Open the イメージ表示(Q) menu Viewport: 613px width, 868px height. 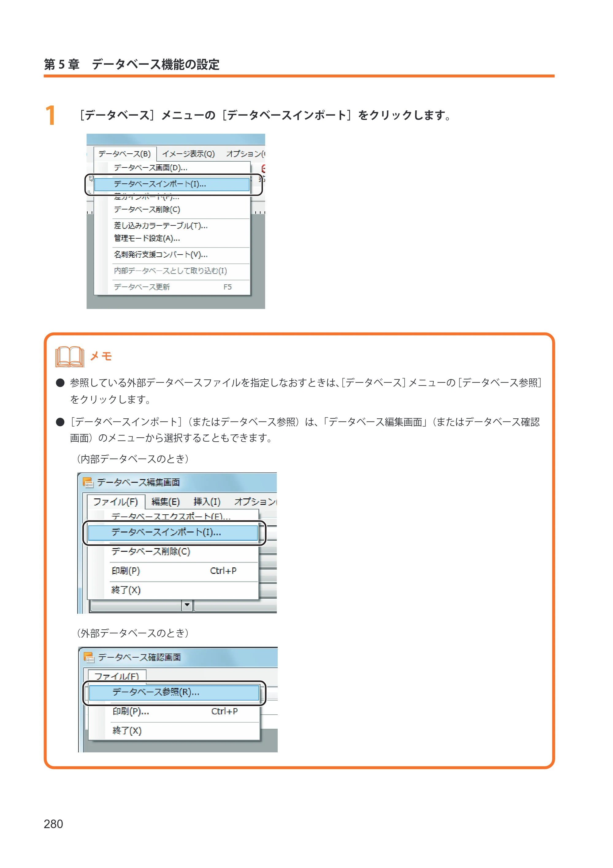[x=188, y=154]
